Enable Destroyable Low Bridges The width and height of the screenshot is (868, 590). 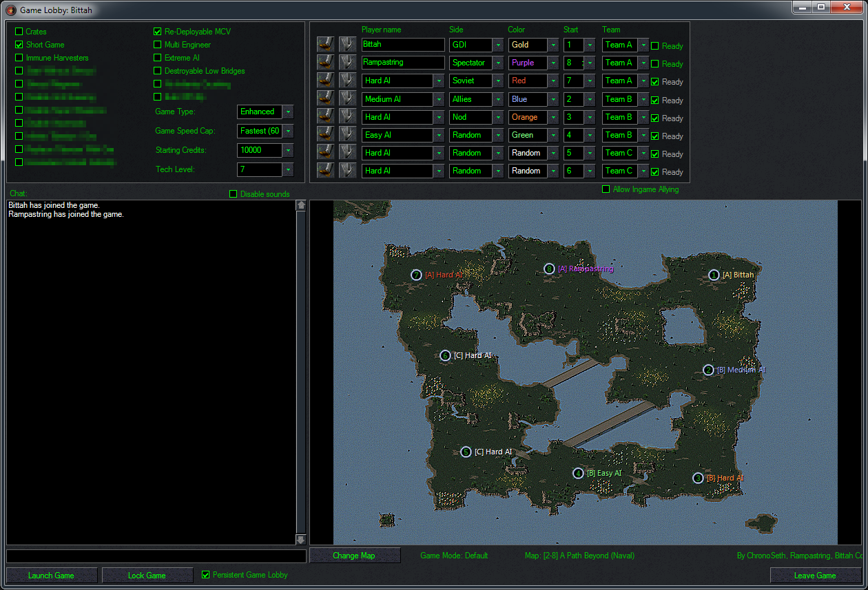158,71
